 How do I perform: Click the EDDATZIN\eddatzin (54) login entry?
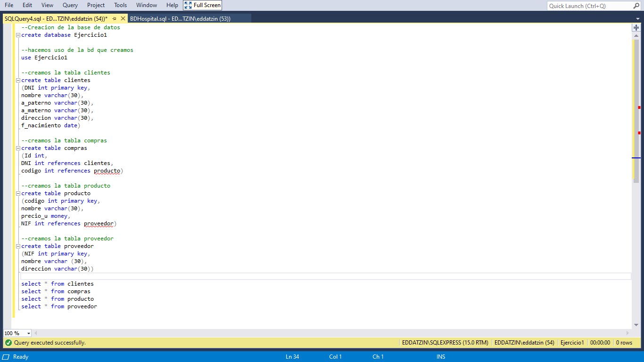(524, 343)
